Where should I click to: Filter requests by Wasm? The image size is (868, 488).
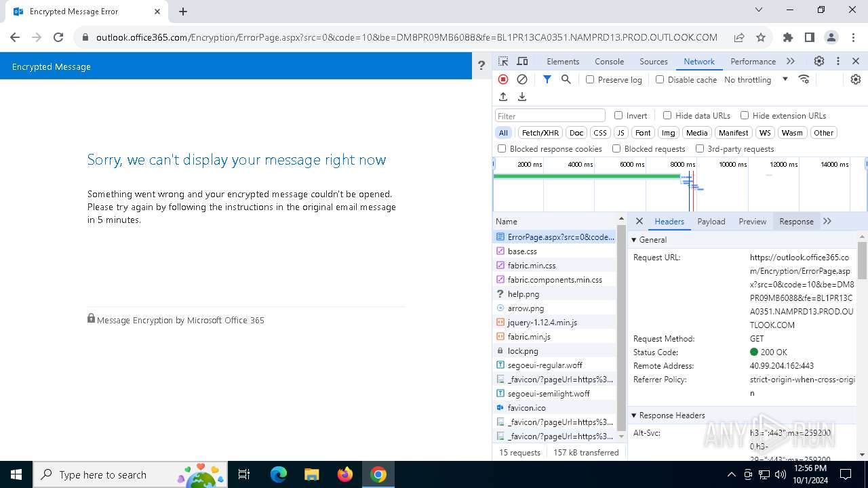pyautogui.click(x=791, y=133)
